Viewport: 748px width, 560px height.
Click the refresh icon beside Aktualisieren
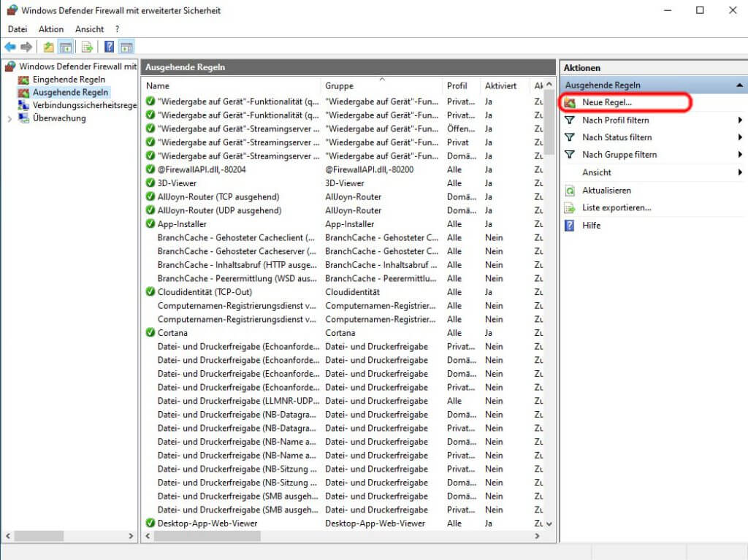[570, 191]
